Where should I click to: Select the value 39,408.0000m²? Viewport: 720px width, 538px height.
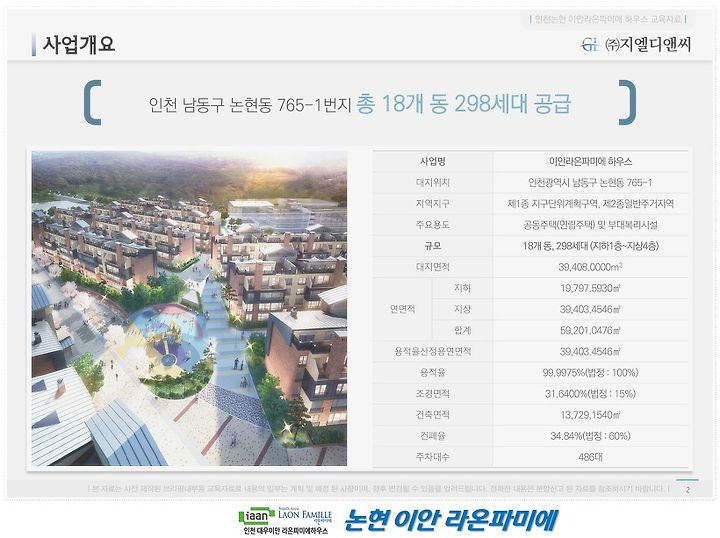[x=590, y=267]
